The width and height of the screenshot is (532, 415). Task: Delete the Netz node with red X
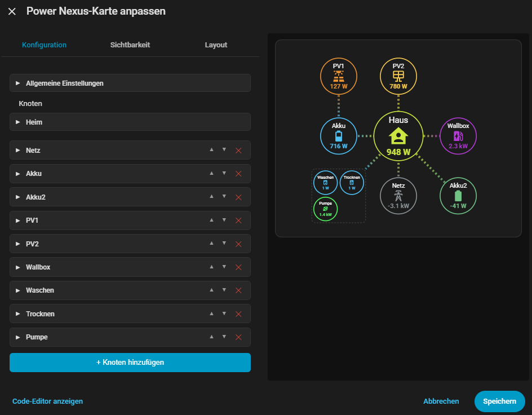coord(238,151)
